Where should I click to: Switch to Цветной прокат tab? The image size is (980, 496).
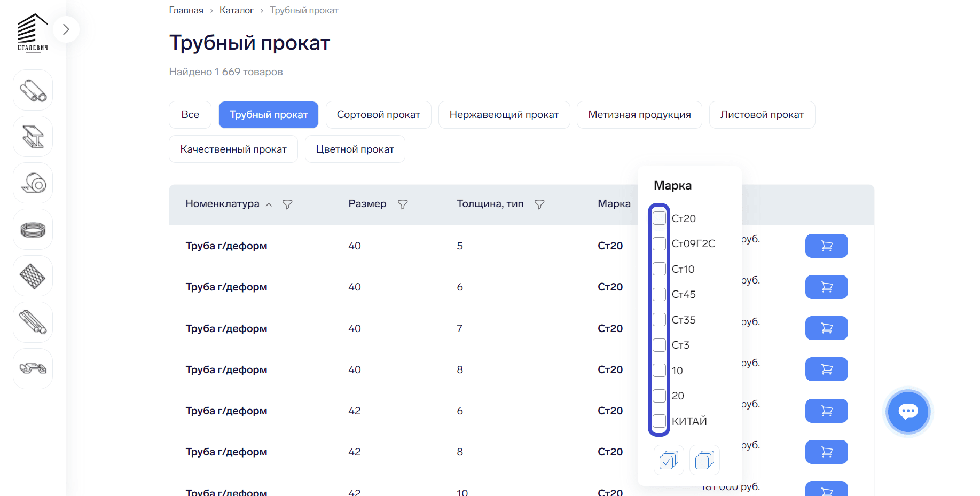click(355, 149)
